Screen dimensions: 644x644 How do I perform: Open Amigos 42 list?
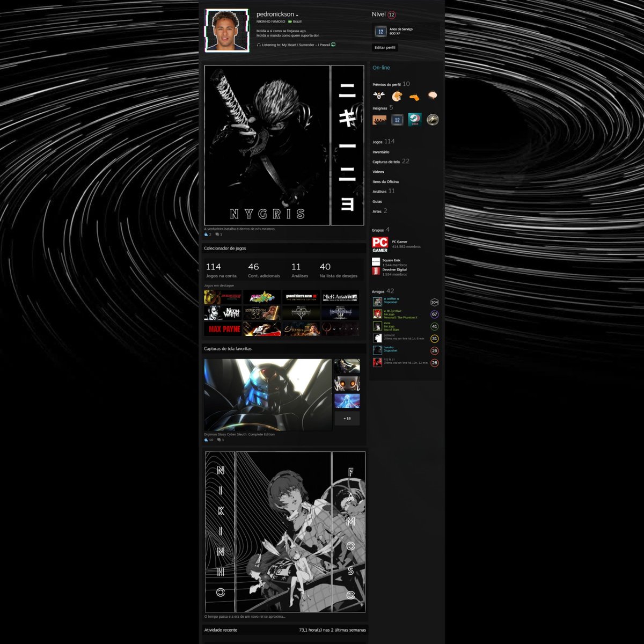[x=383, y=291]
